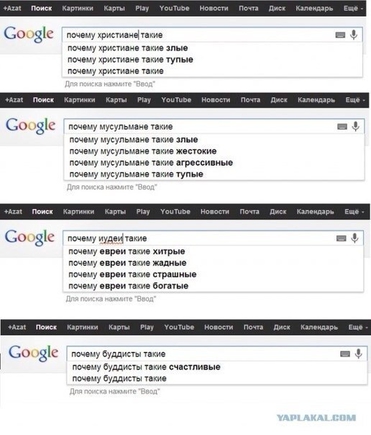Click microphone icon in 'почему мусульмане такие' search box

pos(356,126)
